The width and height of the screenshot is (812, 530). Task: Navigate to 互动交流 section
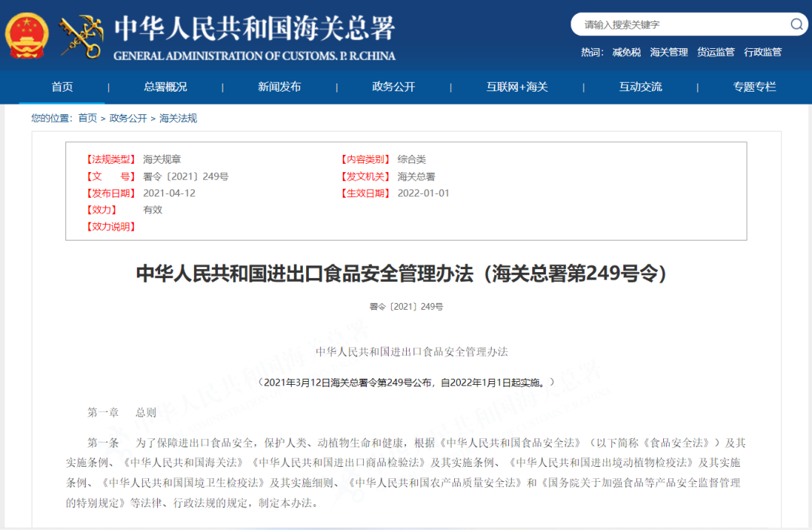point(641,86)
